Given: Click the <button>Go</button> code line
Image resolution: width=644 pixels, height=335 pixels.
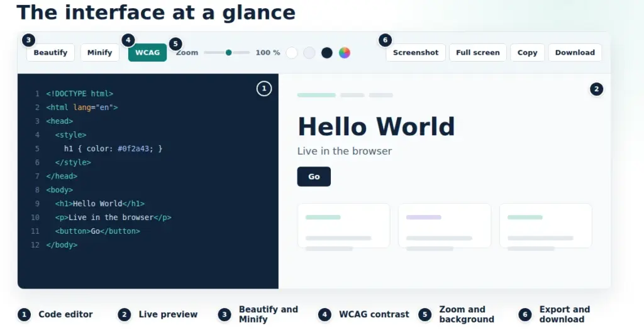Looking at the screenshot, I should (97, 231).
